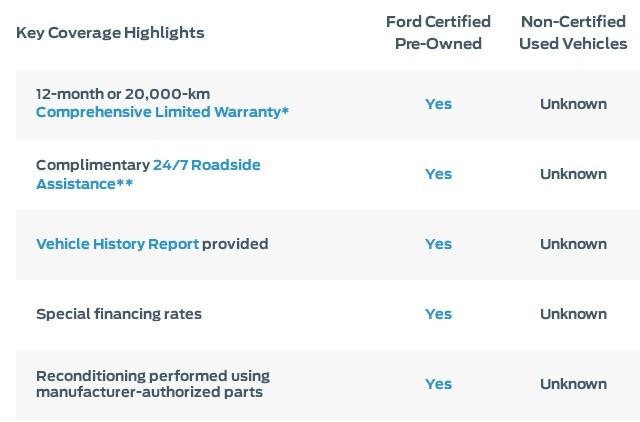640x422 pixels.
Task: Click Unknown in the Reconditioning row
Action: [573, 384]
